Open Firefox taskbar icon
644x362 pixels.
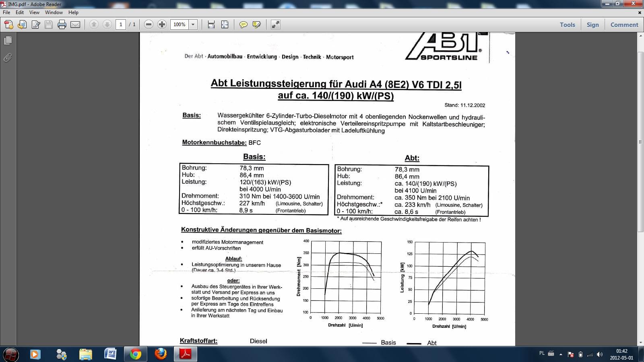click(x=161, y=354)
